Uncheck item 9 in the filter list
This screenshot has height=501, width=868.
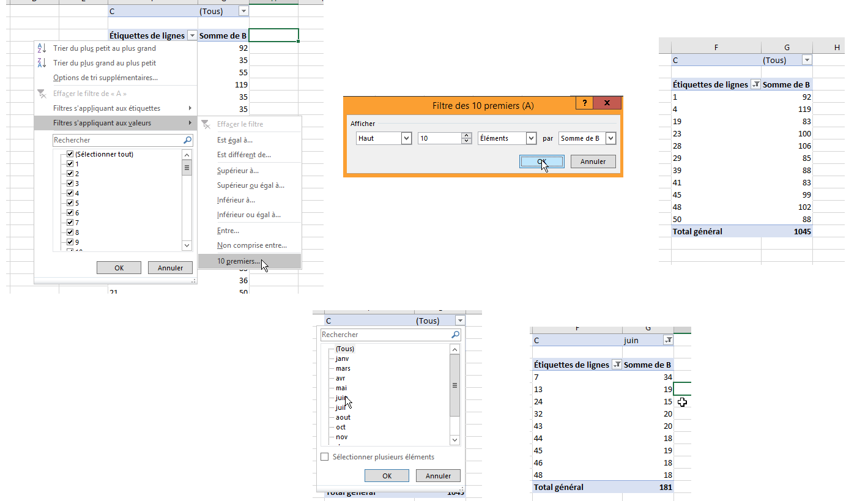point(70,242)
